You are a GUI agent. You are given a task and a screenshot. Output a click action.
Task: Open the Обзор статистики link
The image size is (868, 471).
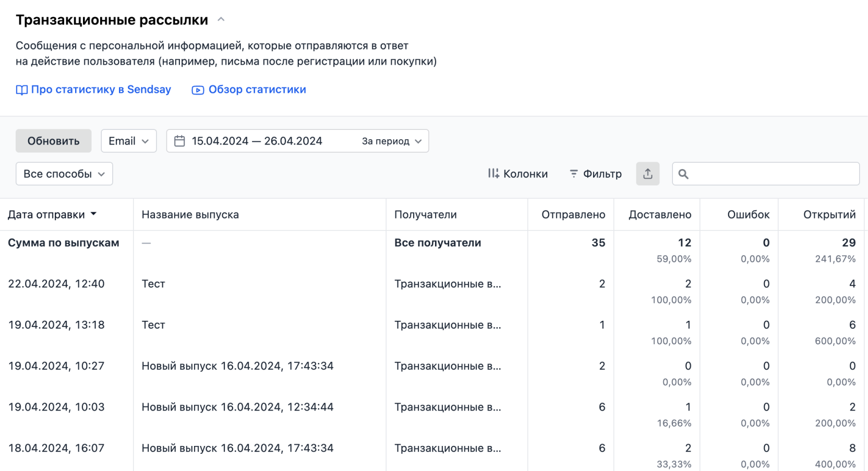257,89
